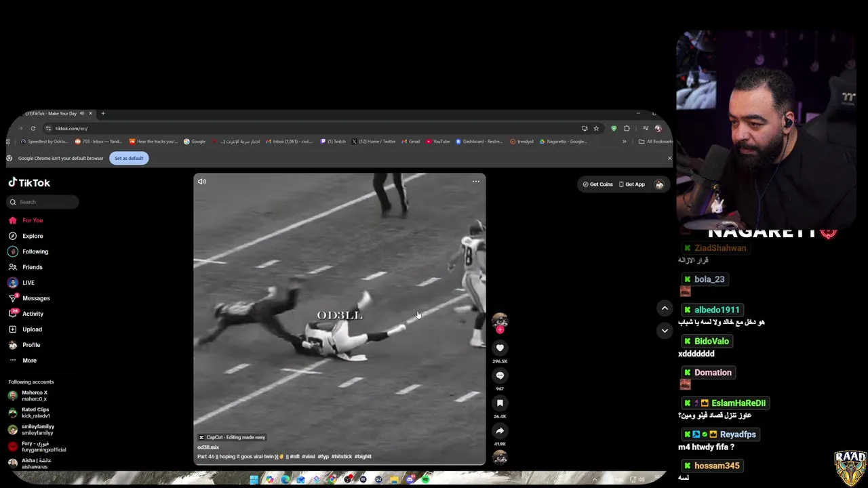Screen dimensions: 868x488
Task: Open the Explore page in sidebar
Action: point(26,236)
